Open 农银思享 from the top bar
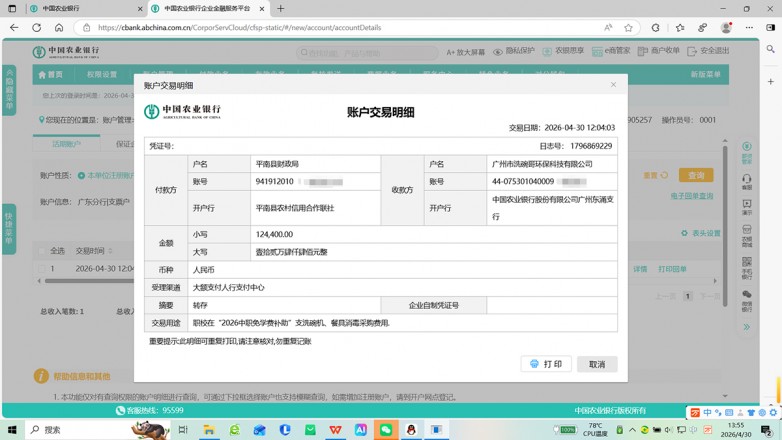Screen dimensions: 782x440 point(563,51)
